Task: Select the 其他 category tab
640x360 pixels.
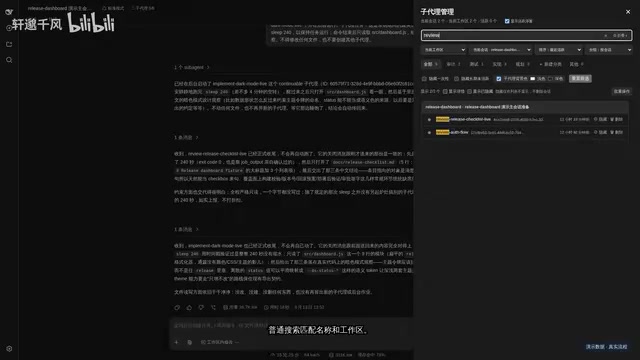Action: [x=576, y=64]
